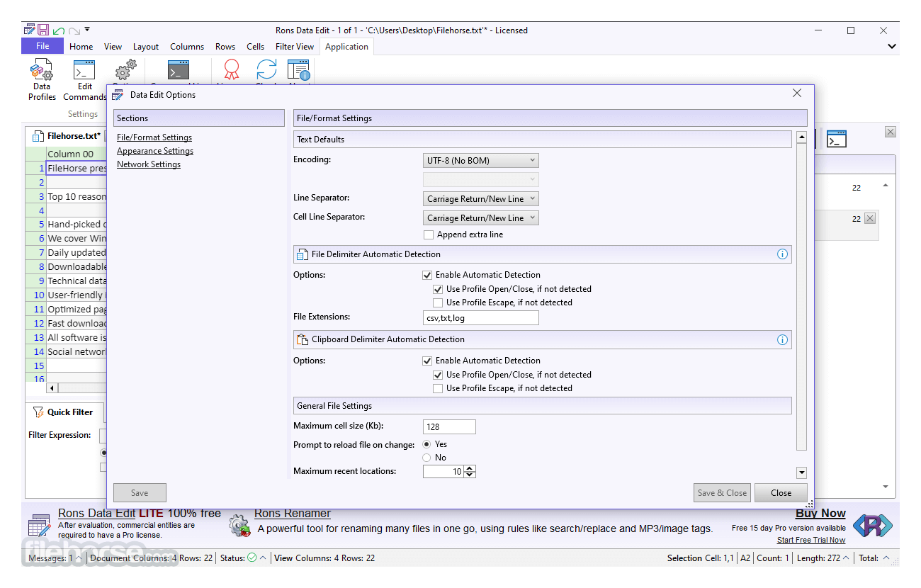Switch to the Filter View ribbon tab

295,47
